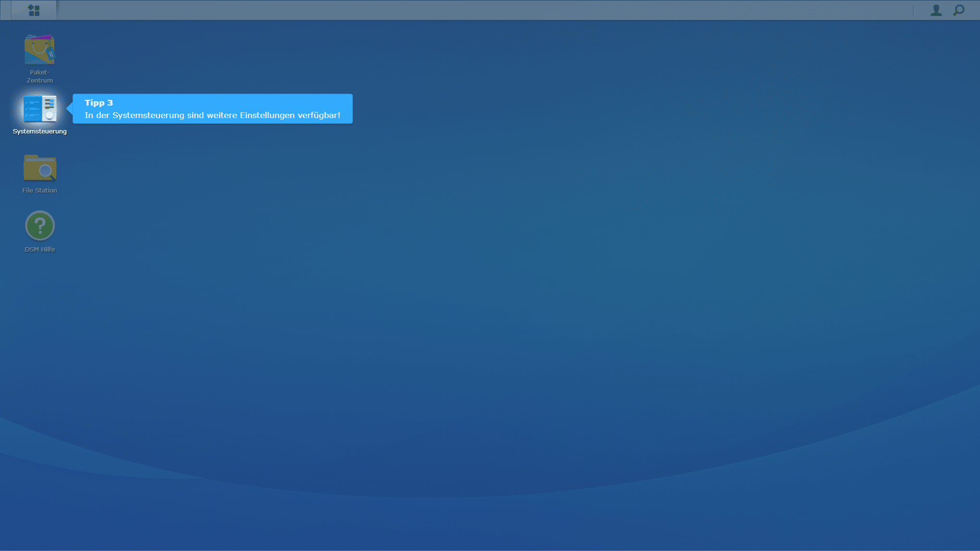
Task: Click the tooltip's left pointer arrow
Action: tap(70, 108)
